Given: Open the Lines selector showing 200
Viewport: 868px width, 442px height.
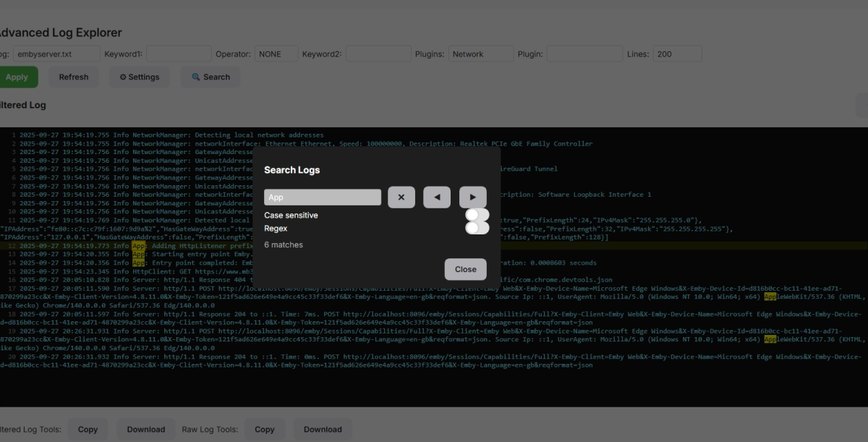Looking at the screenshot, I should pyautogui.click(x=677, y=53).
